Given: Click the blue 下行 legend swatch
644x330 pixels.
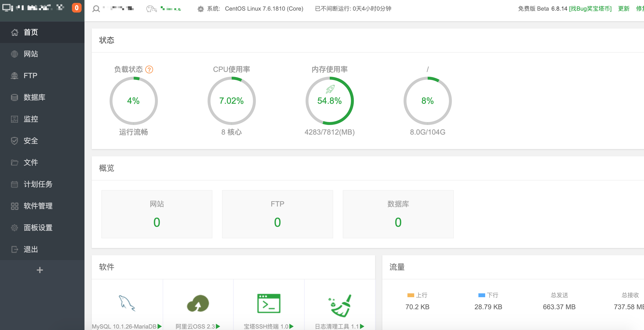Looking at the screenshot, I should point(482,295).
